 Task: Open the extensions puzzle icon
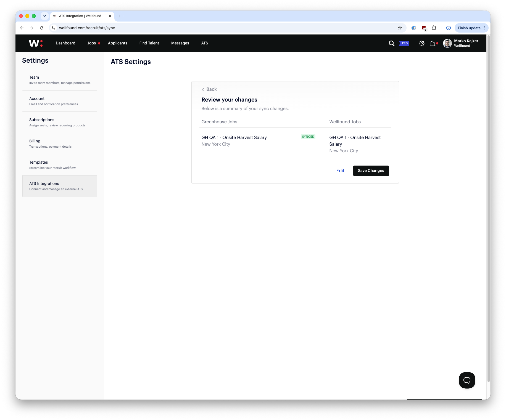point(434,28)
